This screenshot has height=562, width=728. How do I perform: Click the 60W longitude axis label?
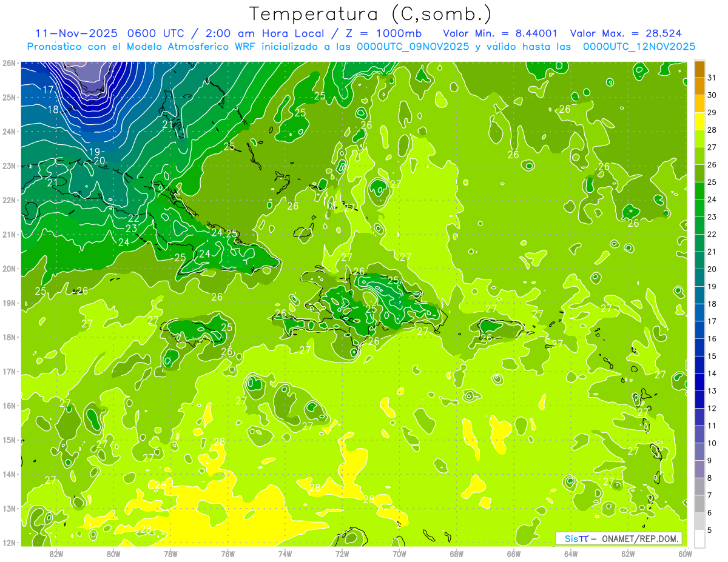[x=686, y=554]
